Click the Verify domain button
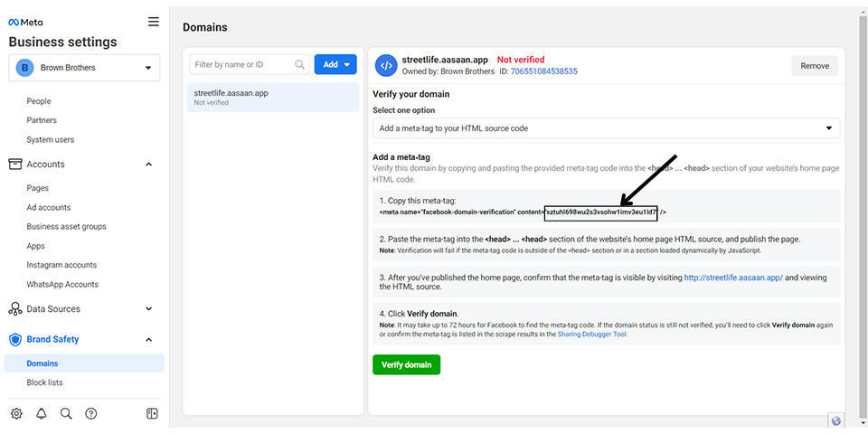The height and width of the screenshot is (434, 868). 406,364
